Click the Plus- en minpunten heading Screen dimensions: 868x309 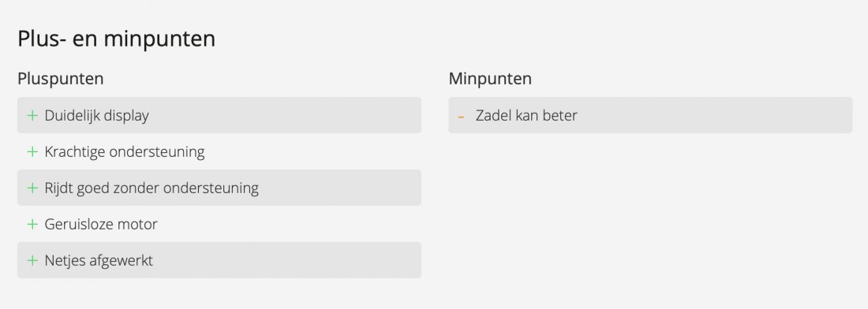click(x=116, y=39)
